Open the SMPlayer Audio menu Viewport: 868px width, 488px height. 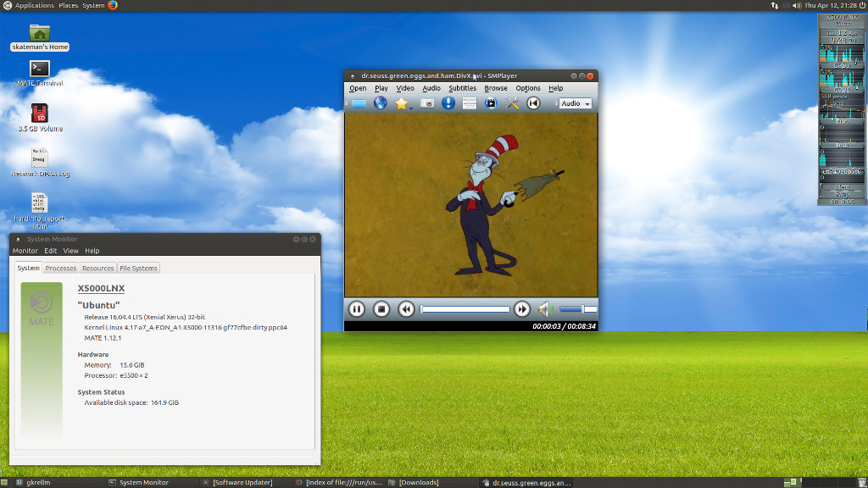coord(431,88)
